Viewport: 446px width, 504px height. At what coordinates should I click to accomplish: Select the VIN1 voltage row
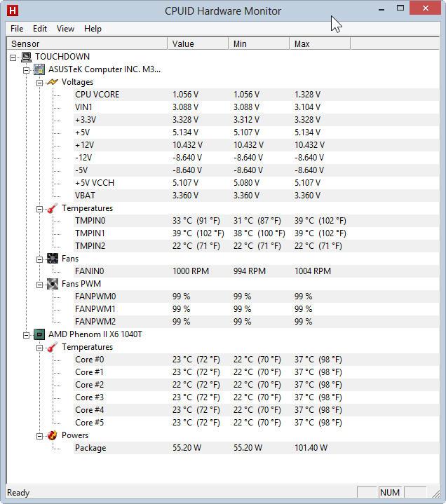click(x=256, y=107)
